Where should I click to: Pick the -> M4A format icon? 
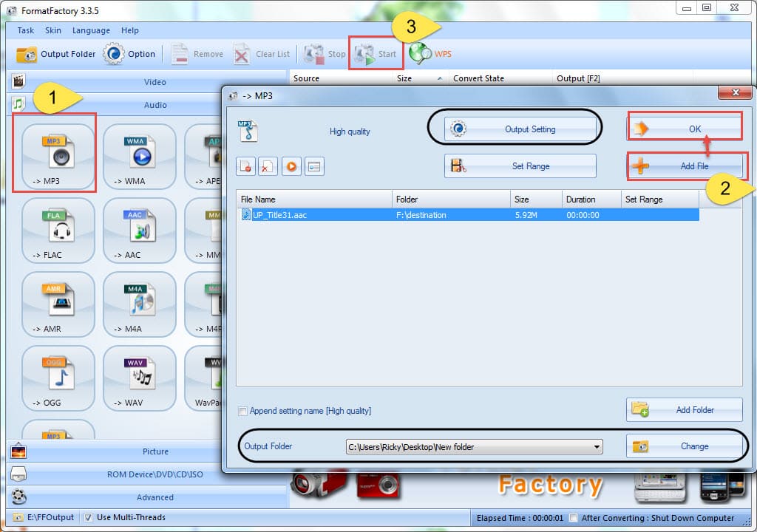click(x=140, y=304)
